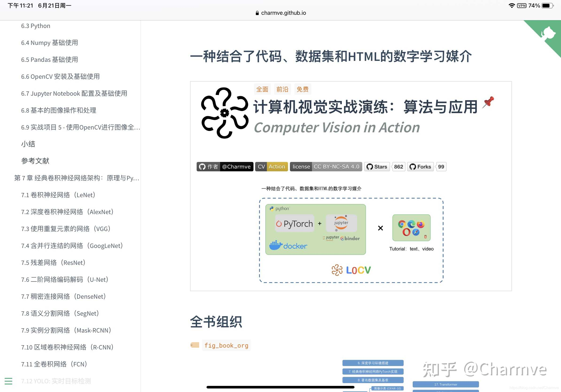Tap the battery status icon
561x392 pixels.
[x=548, y=5]
